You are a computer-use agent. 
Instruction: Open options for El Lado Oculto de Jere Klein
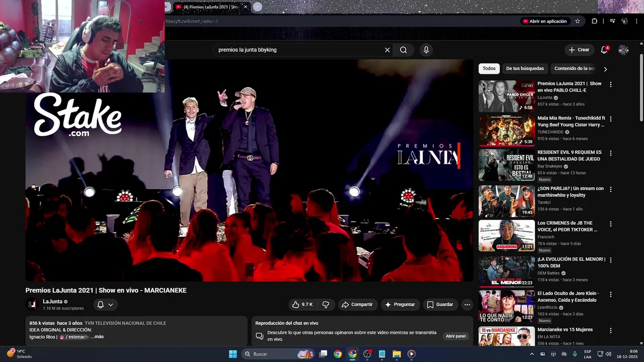coord(611,294)
